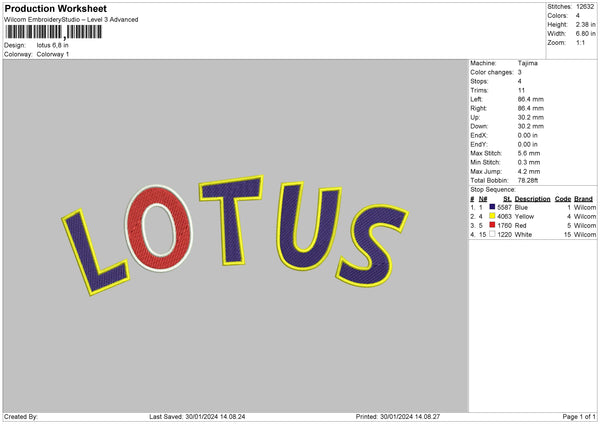Viewport: 600px width, 424px height.
Task: Click stitch count '1760' in Red row
Action: click(x=504, y=225)
